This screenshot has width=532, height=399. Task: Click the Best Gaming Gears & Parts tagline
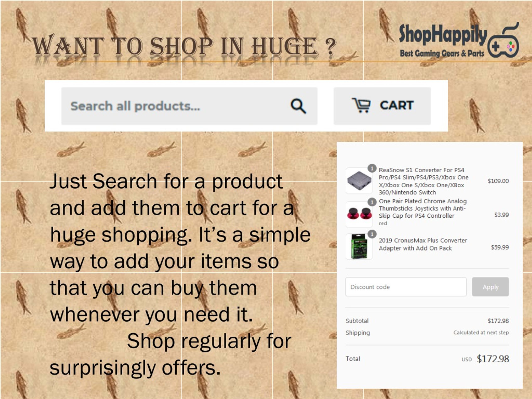tap(442, 53)
